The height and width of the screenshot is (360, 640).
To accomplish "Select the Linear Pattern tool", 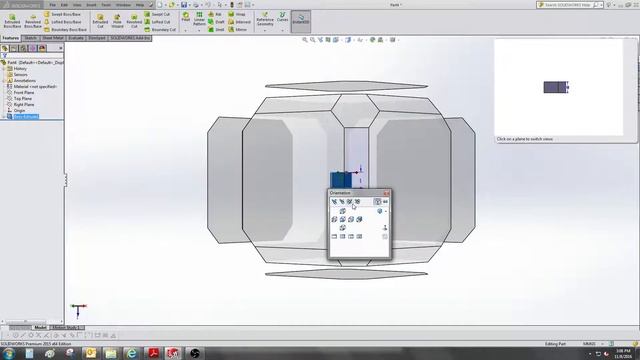I will (199, 19).
